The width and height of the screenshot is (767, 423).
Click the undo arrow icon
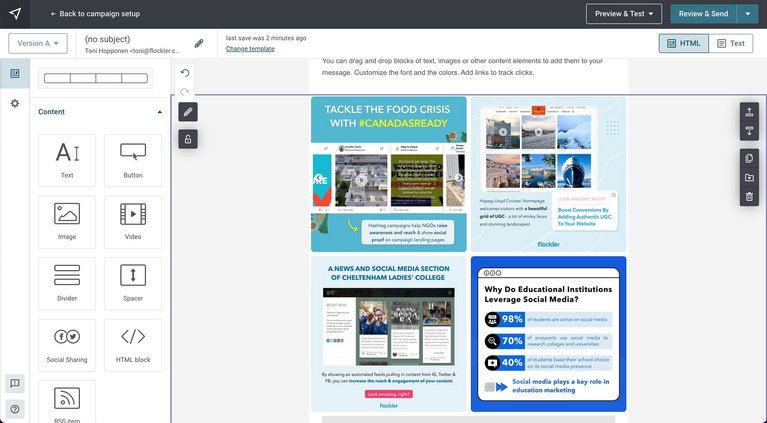point(185,73)
